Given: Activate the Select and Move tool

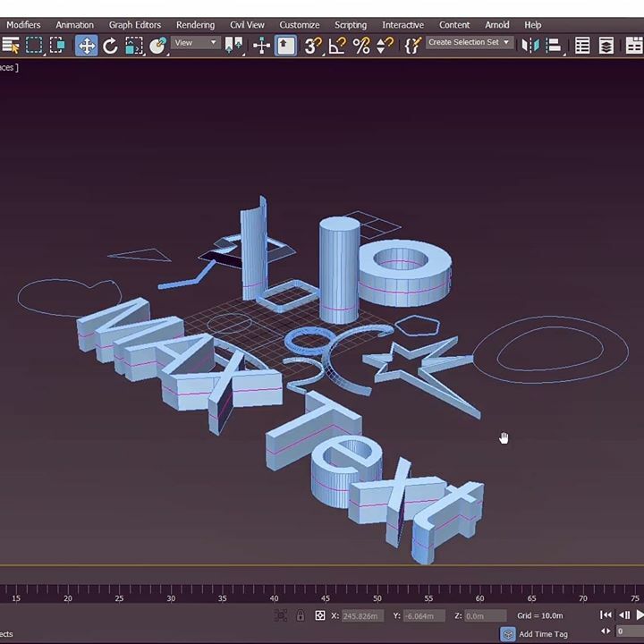Looking at the screenshot, I should coord(86,46).
